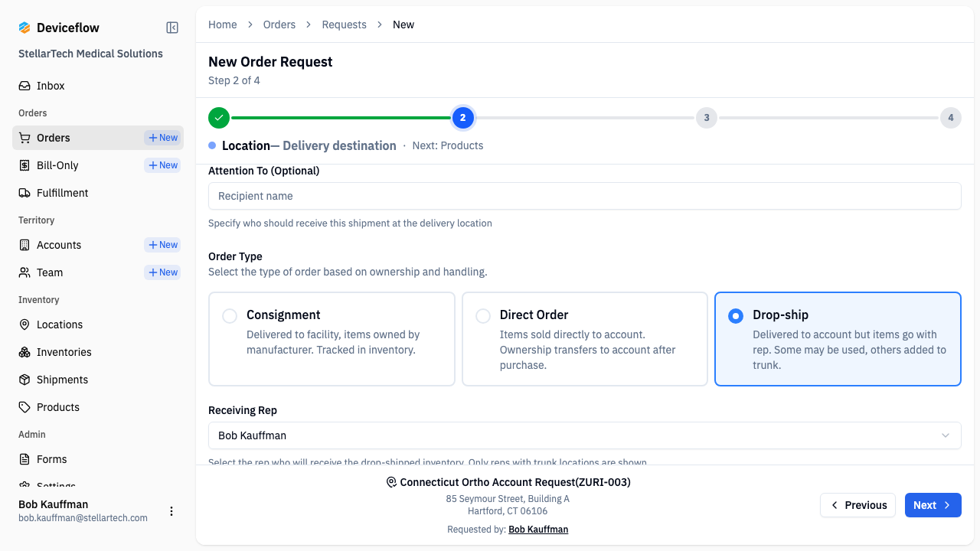Click +New next to Team
The height and width of the screenshot is (551, 980).
point(162,272)
